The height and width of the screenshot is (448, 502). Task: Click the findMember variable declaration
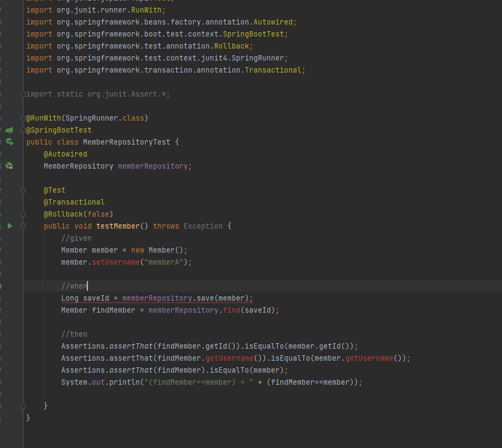113,310
